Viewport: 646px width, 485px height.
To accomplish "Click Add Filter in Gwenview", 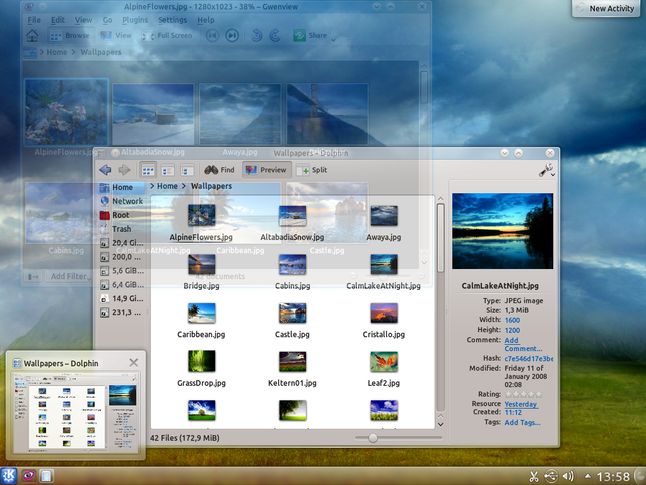I will pyautogui.click(x=68, y=276).
